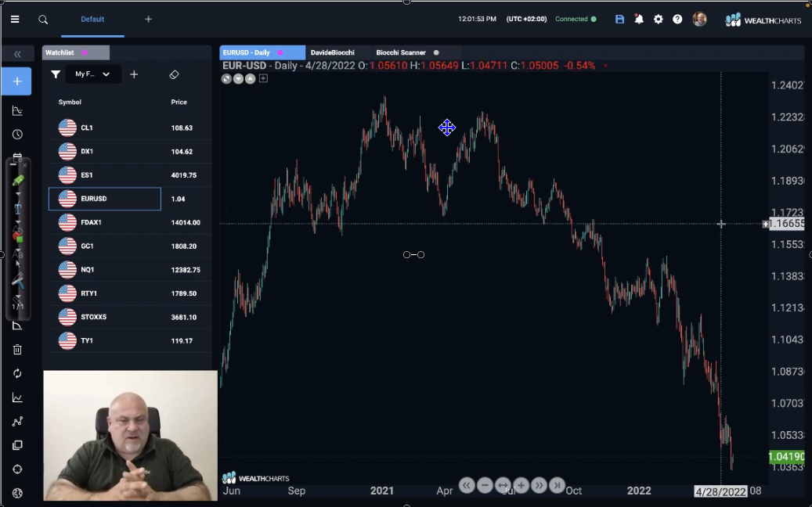Select the green highlighter drawing tool

click(x=18, y=180)
